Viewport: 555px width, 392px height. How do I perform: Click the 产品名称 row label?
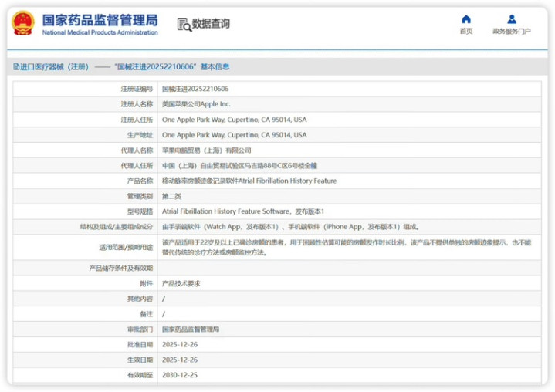[139, 181]
